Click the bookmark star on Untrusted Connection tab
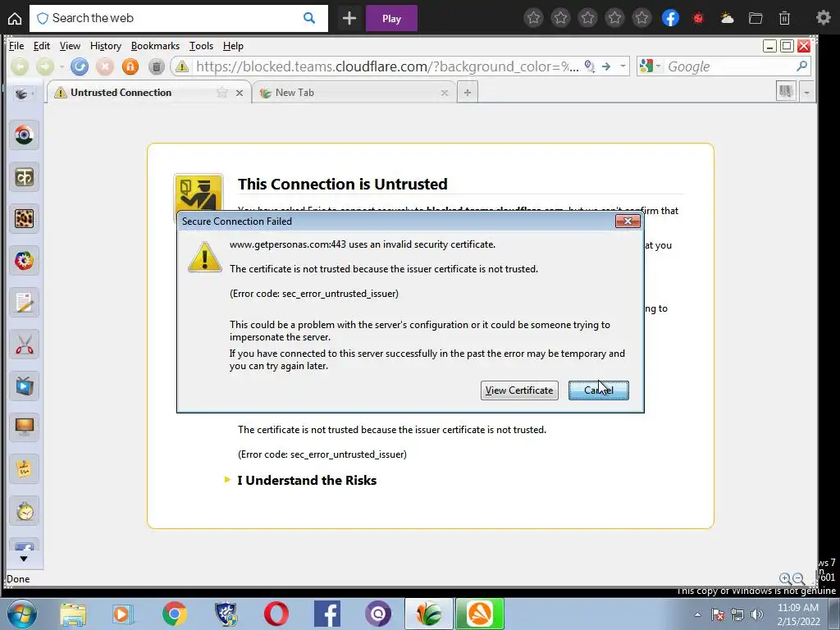The height and width of the screenshot is (630, 840). point(221,93)
